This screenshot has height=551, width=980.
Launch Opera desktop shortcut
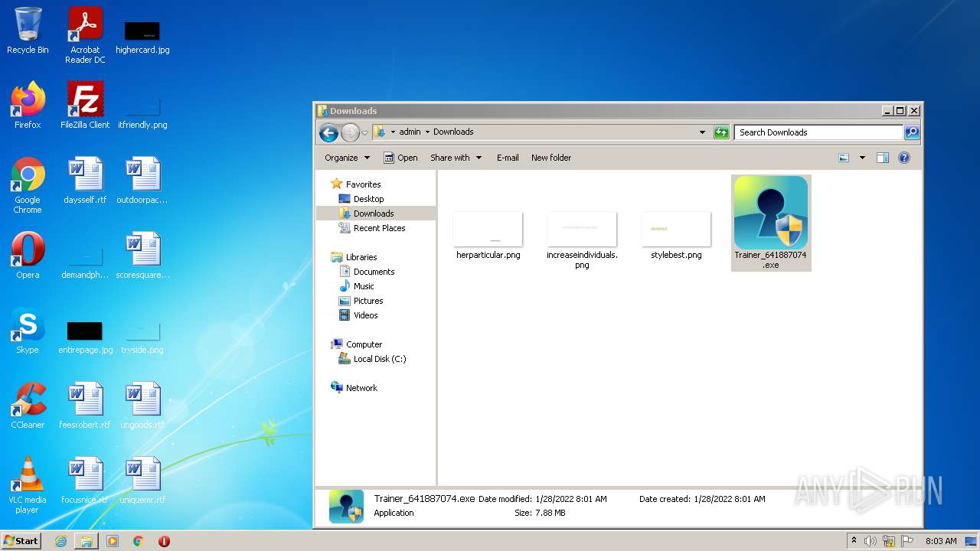click(x=28, y=255)
